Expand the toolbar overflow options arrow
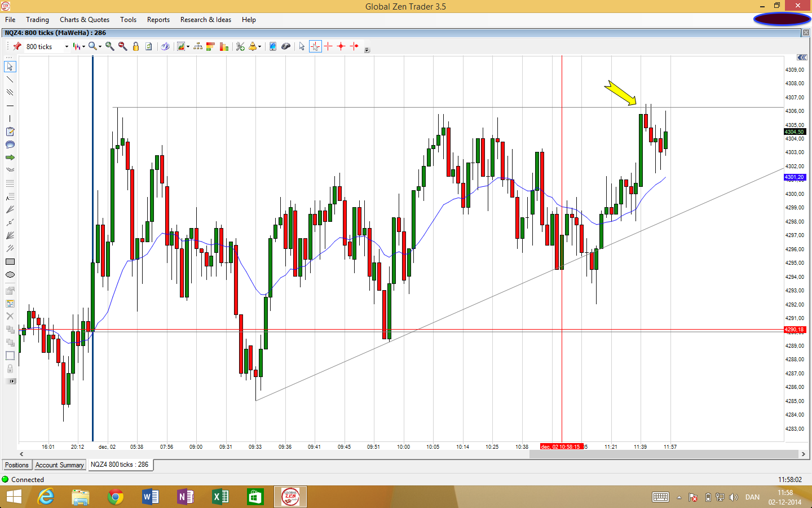Viewport: 812px width, 508px height. tap(367, 50)
